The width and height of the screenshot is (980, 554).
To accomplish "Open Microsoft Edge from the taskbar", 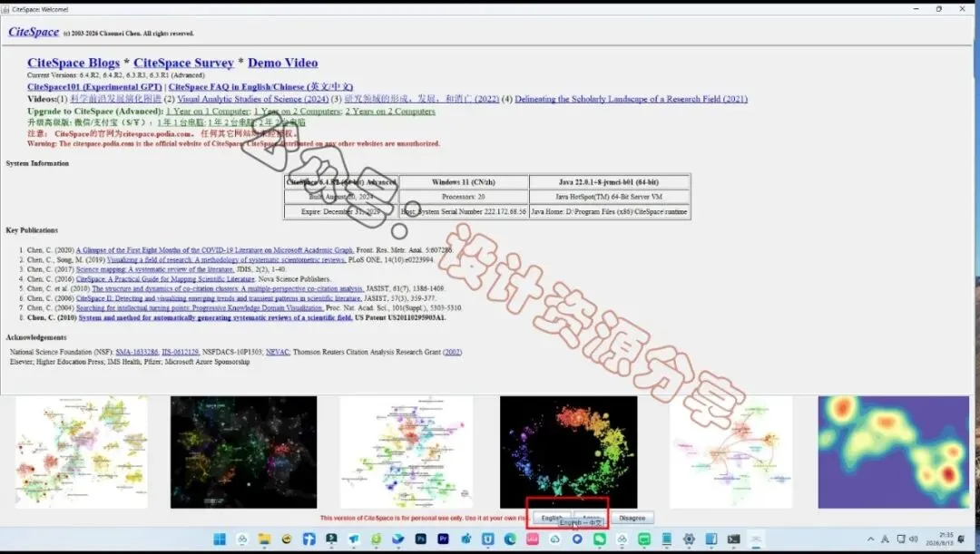I will coord(510,539).
